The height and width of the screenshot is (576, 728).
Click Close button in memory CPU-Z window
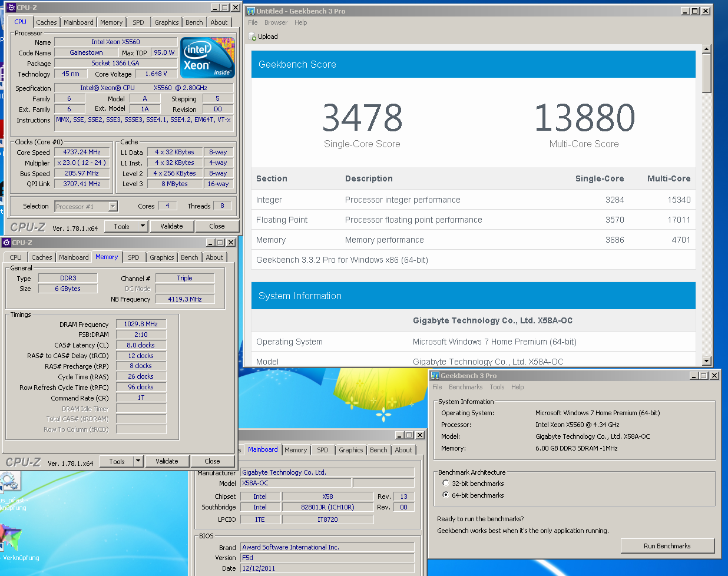(212, 461)
